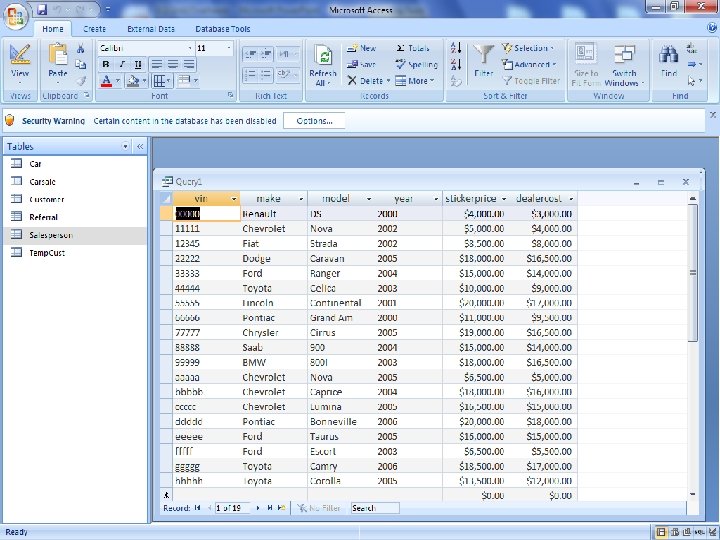Align text right in Font group
The image size is (720, 540).
tap(189, 64)
